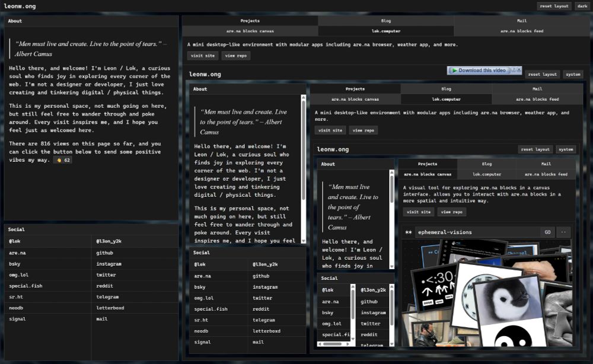Open the Mail tab in the innermost nested page
593x364 pixels.
point(546,164)
